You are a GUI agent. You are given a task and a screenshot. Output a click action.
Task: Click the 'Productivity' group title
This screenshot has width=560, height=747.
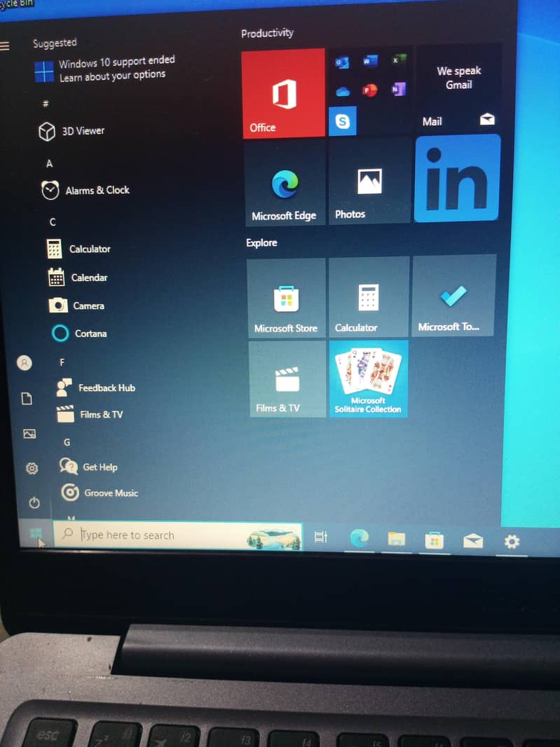click(x=267, y=33)
